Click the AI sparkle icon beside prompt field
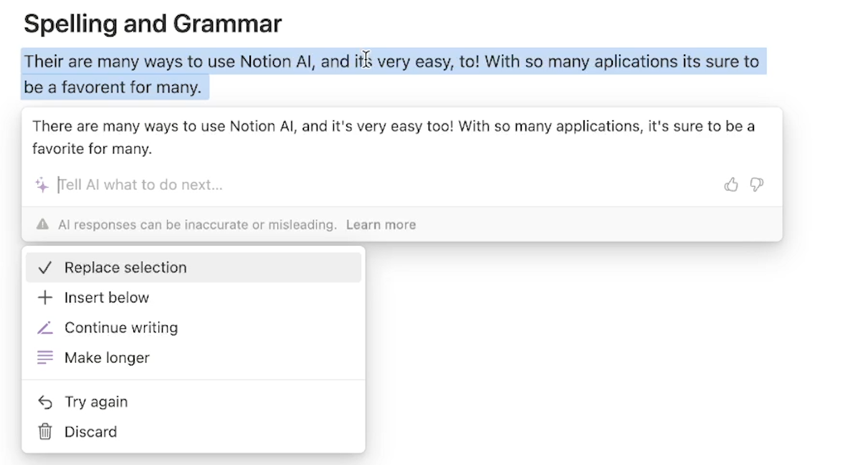868x465 pixels. point(42,185)
